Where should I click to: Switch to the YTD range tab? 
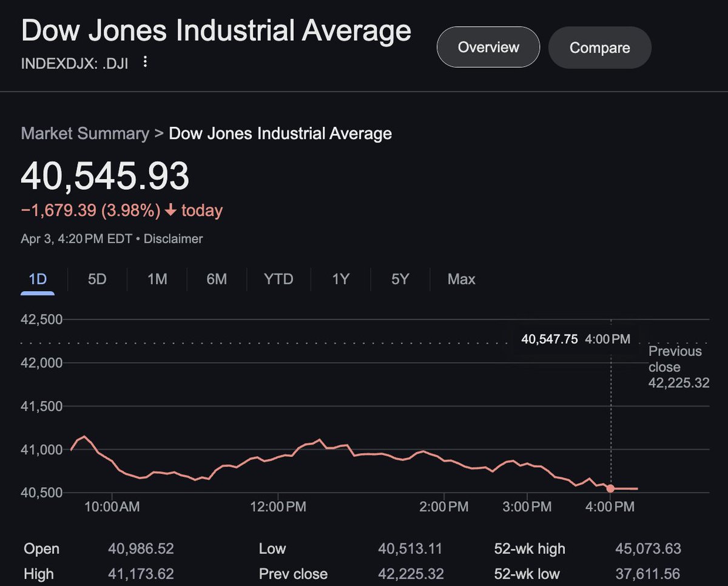click(278, 280)
